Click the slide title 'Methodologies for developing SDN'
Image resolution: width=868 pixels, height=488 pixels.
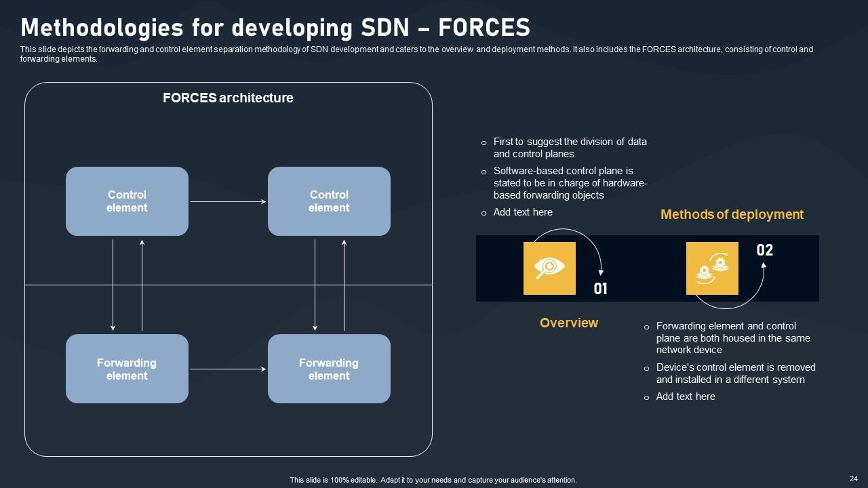pyautogui.click(x=275, y=28)
